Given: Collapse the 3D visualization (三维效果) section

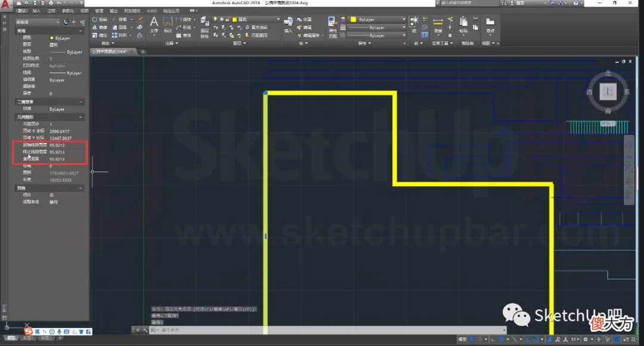Looking at the screenshot, I should point(80,102).
